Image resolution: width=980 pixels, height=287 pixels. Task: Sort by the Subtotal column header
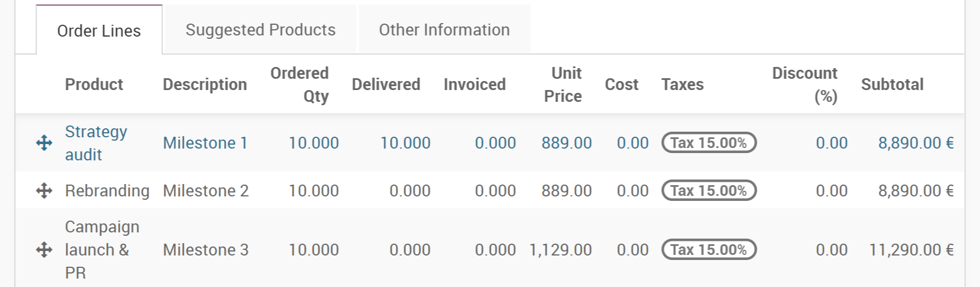[x=892, y=84]
